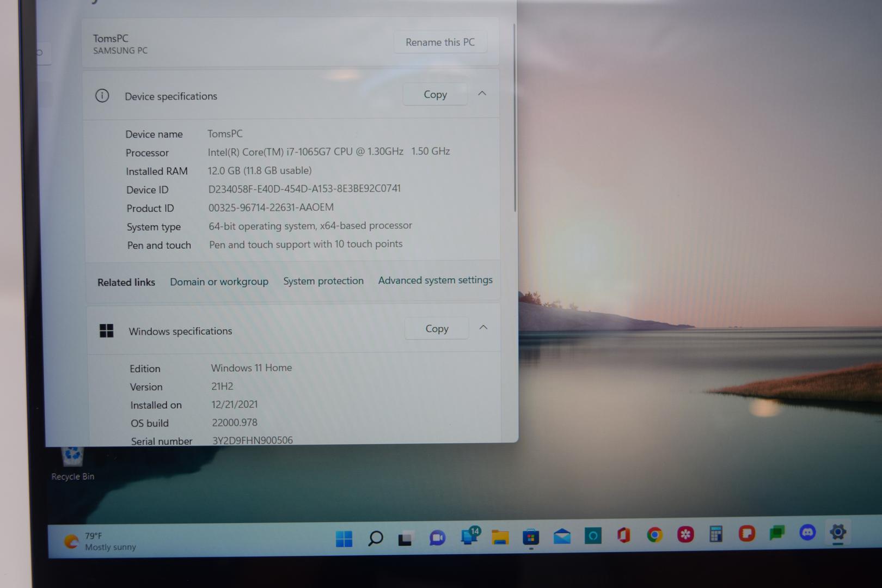The image size is (882, 588).
Task: Open the Office app from the taskbar
Action: (624, 535)
